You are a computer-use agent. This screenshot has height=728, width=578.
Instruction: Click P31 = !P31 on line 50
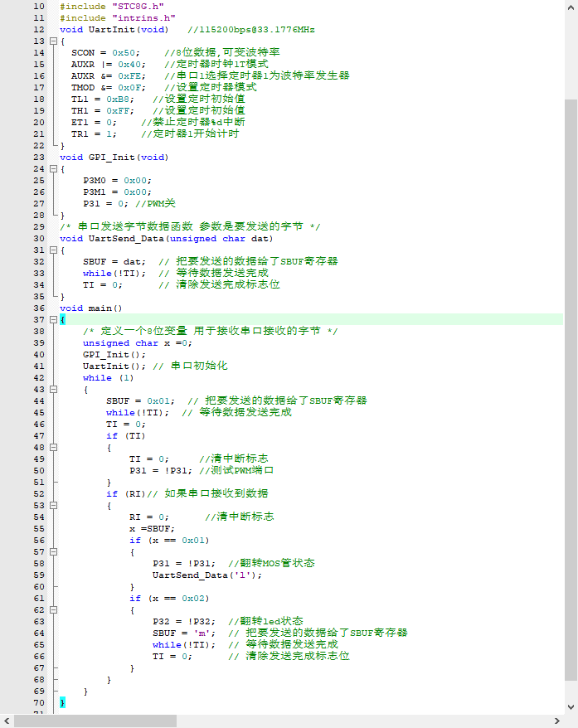[161, 470]
